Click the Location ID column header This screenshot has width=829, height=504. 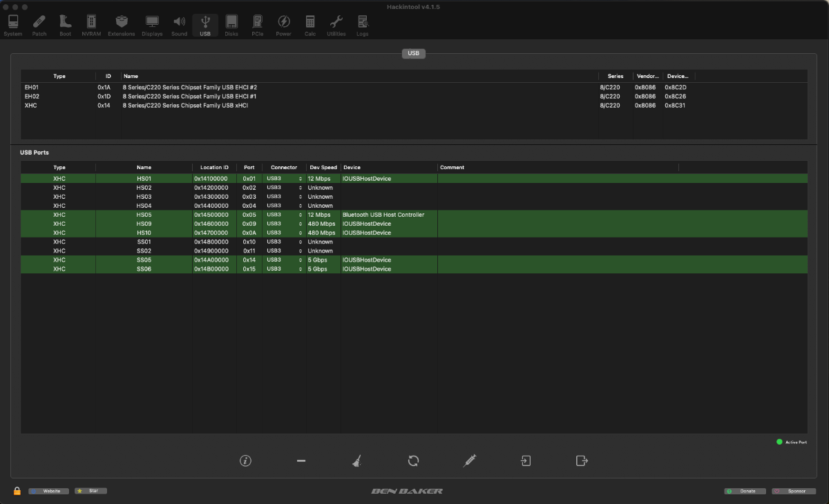[214, 167]
